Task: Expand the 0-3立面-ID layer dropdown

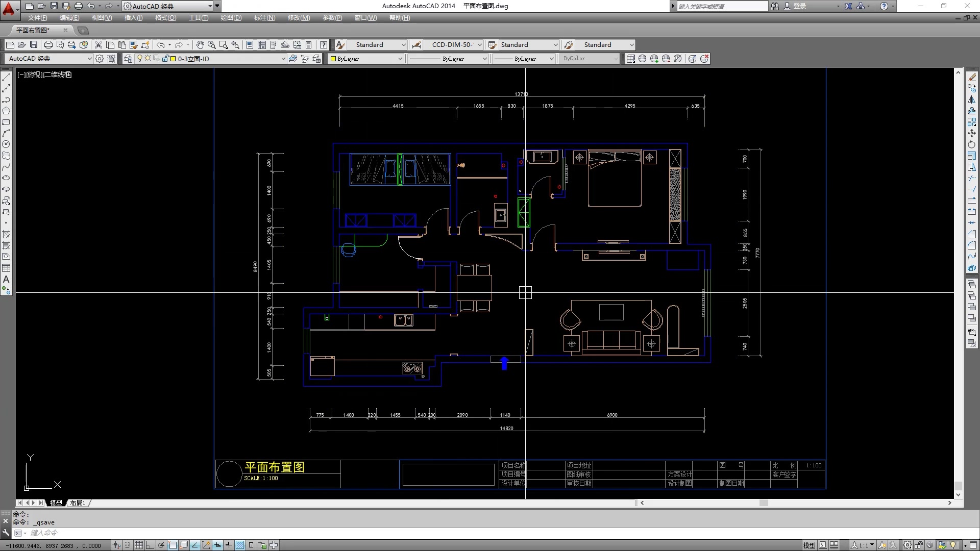Action: [x=283, y=59]
